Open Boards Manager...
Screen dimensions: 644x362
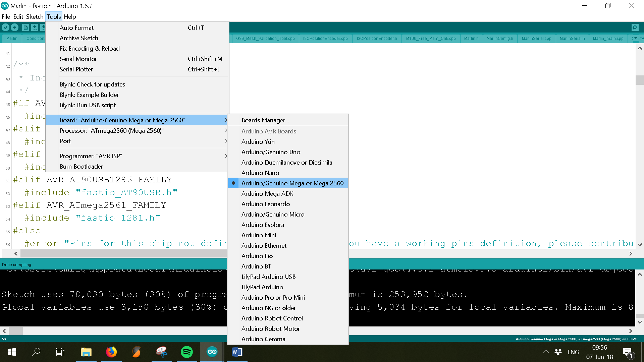(288, 120)
